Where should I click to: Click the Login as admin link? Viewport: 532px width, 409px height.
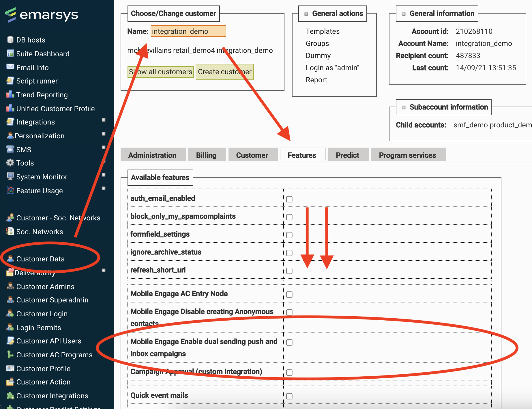tap(332, 68)
